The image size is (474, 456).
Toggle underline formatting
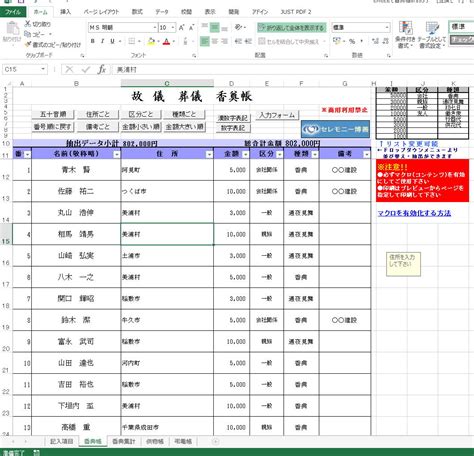click(x=112, y=41)
